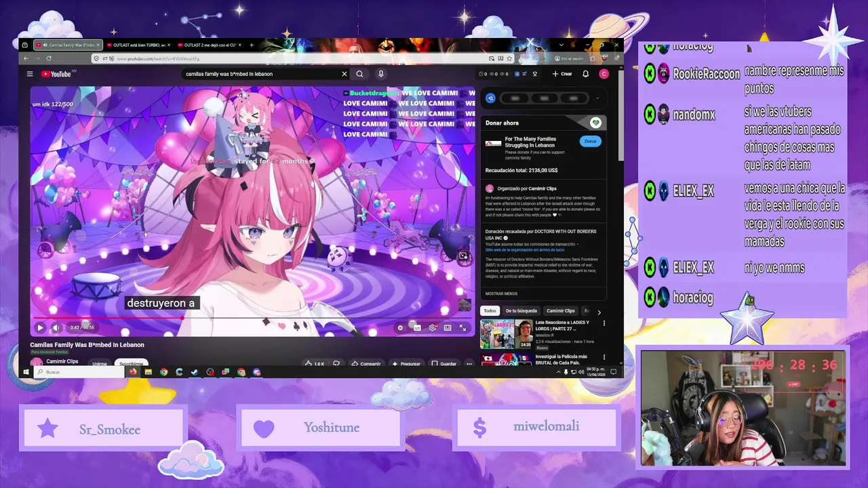Start voice search with the microphone icon

(x=381, y=74)
